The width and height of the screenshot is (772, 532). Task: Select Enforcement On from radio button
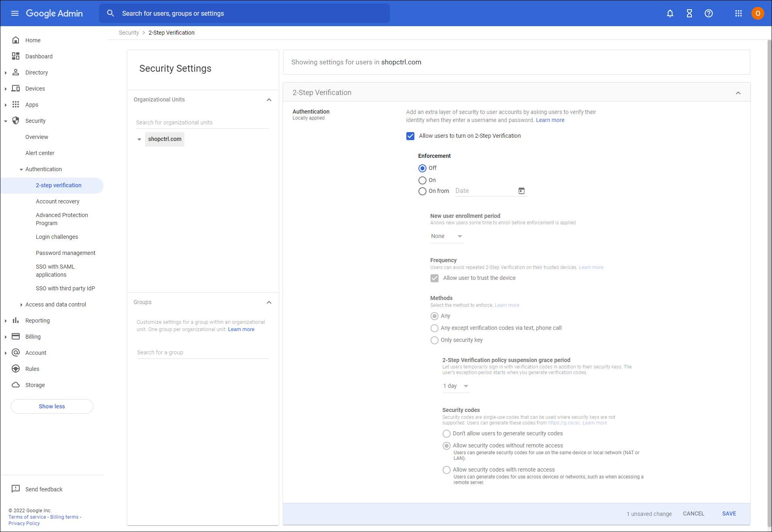point(422,191)
